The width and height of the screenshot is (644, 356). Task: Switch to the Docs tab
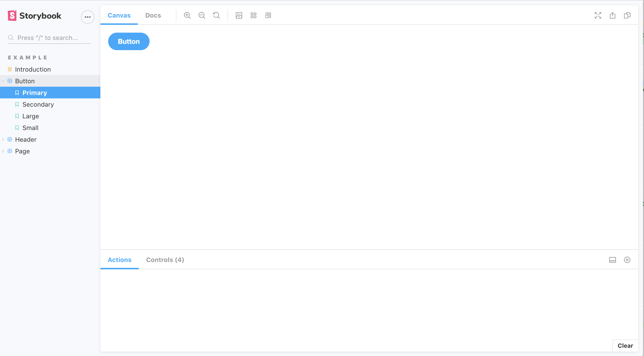(153, 15)
